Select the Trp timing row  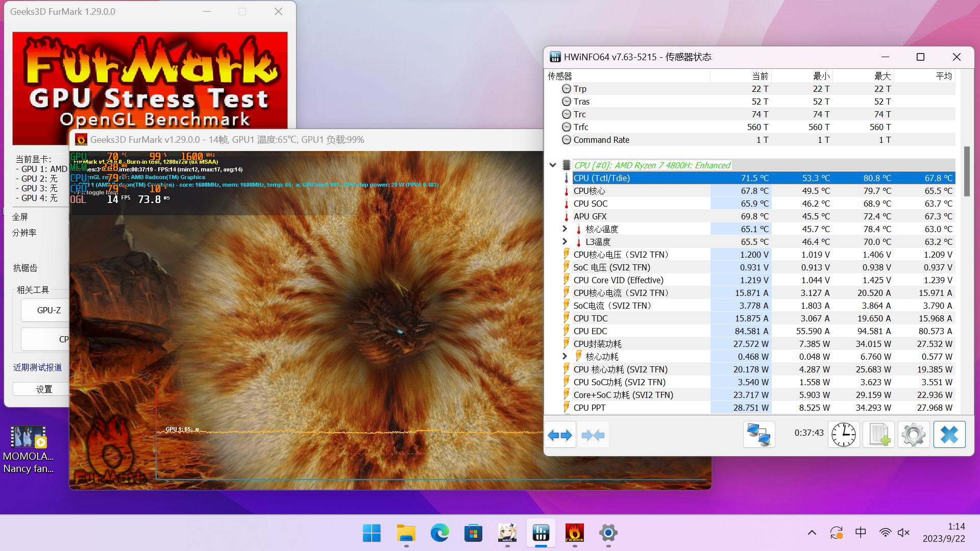(x=758, y=89)
